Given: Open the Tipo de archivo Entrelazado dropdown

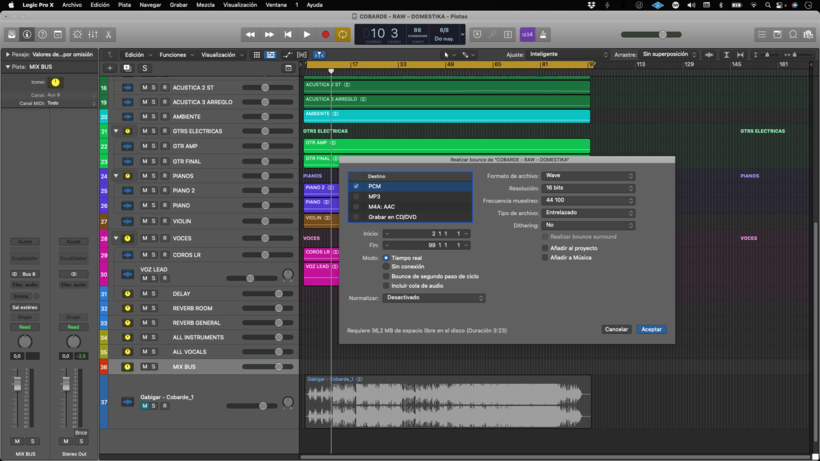Looking at the screenshot, I should (588, 213).
